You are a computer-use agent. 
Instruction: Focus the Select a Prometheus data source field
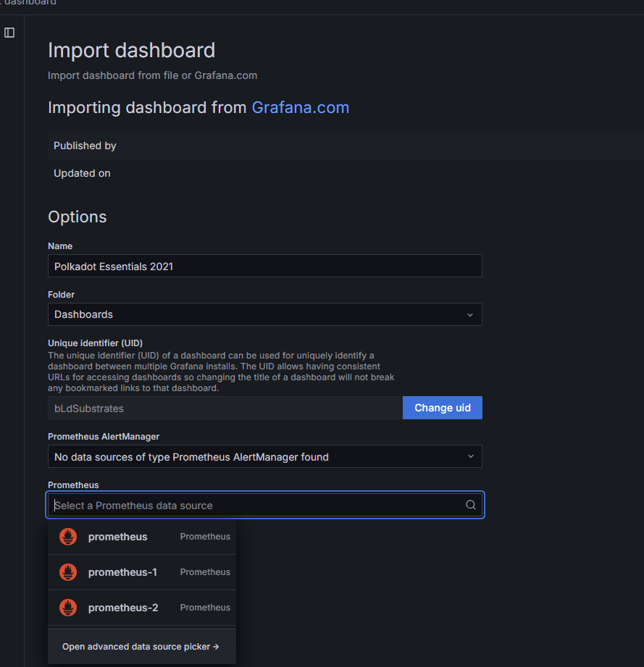click(x=265, y=506)
